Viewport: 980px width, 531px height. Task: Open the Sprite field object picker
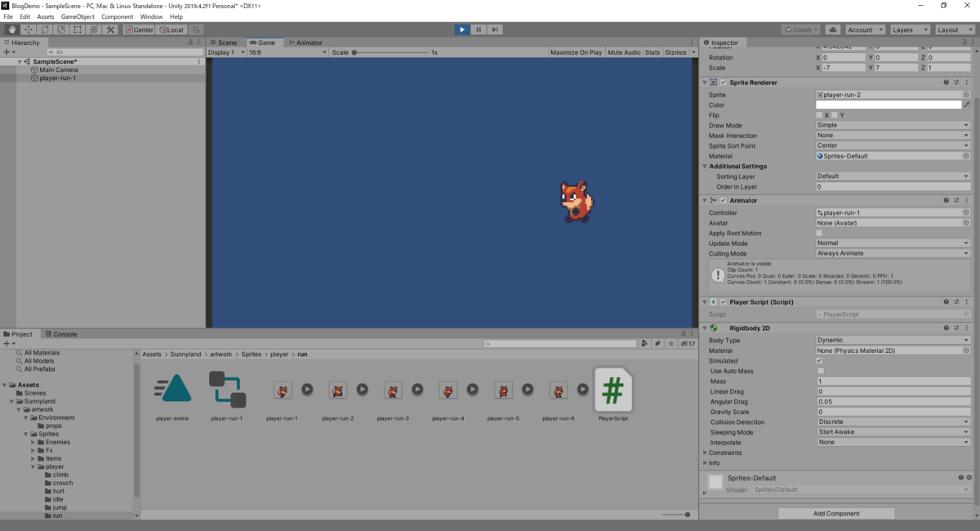966,95
